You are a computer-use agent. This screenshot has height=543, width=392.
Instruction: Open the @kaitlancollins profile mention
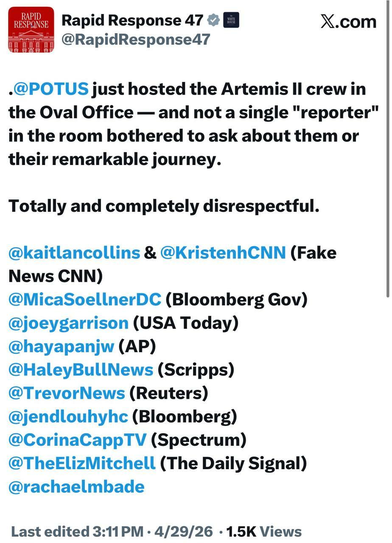click(x=74, y=252)
